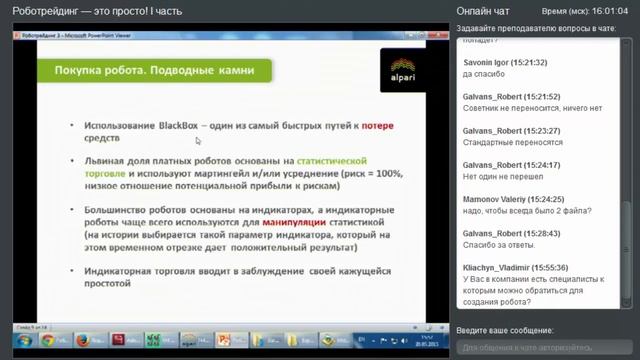The height and width of the screenshot is (360, 640).
Task: Click red word 'манипуляции' on the slide
Action: tap(294, 222)
